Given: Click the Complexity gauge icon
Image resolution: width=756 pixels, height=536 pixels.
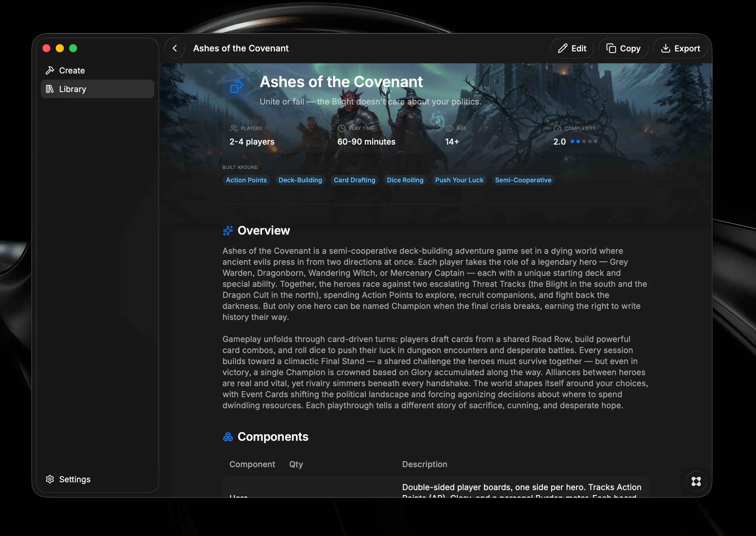Looking at the screenshot, I should pyautogui.click(x=558, y=128).
